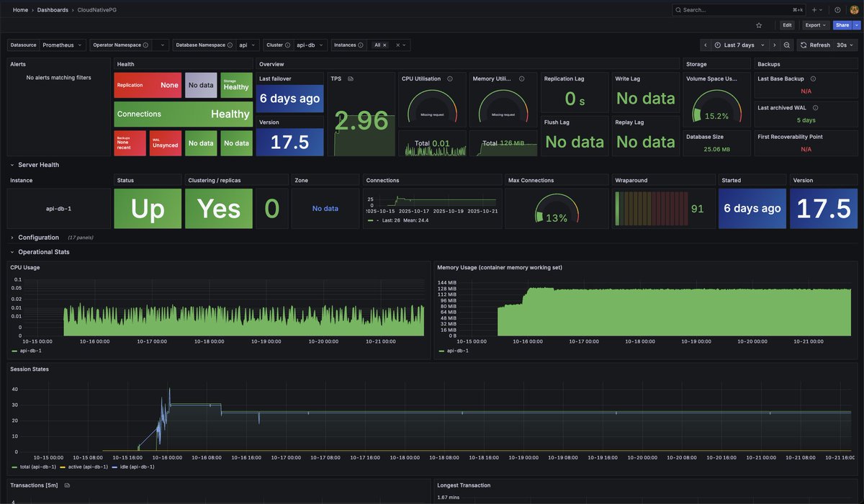
Task: Open the user avatar profile menu
Action: coord(854,10)
